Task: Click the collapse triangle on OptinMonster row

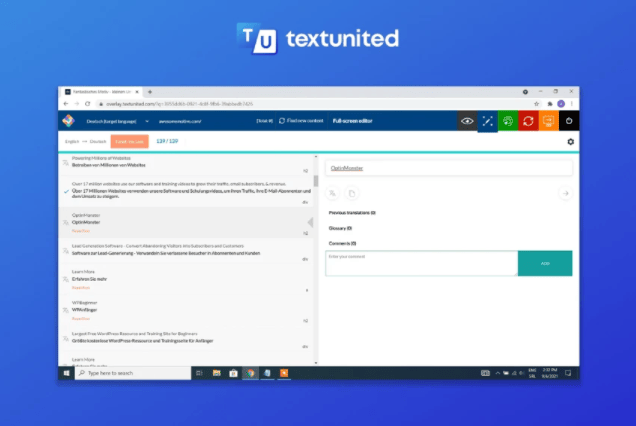Action: coord(310,222)
